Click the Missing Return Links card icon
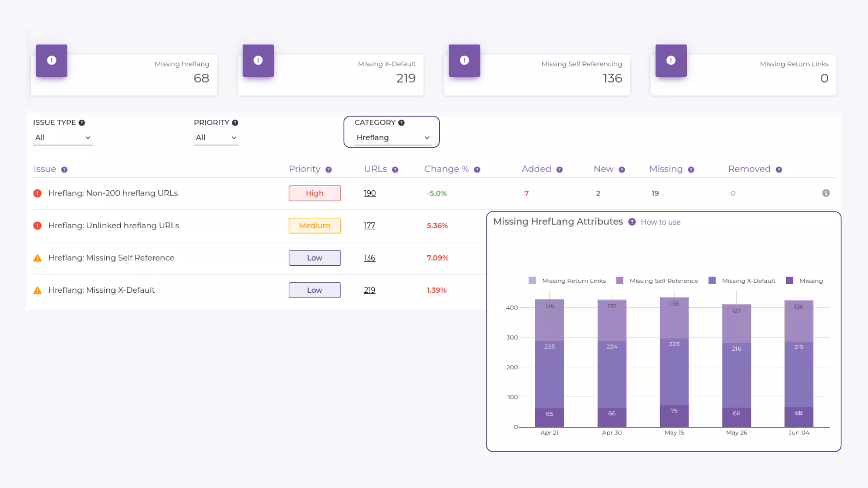 point(670,60)
